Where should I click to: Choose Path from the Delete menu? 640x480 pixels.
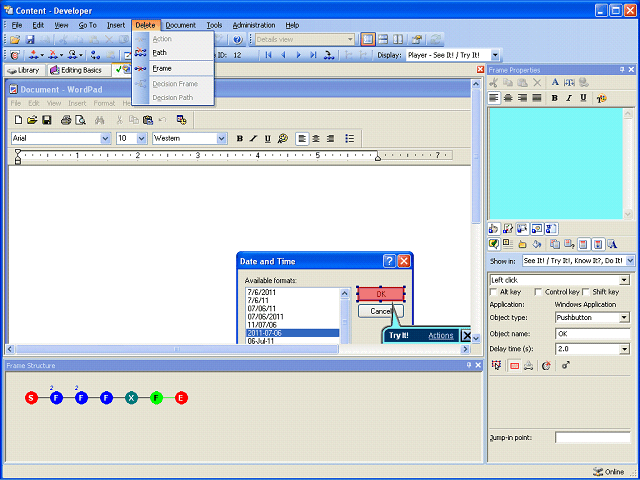coord(173,53)
